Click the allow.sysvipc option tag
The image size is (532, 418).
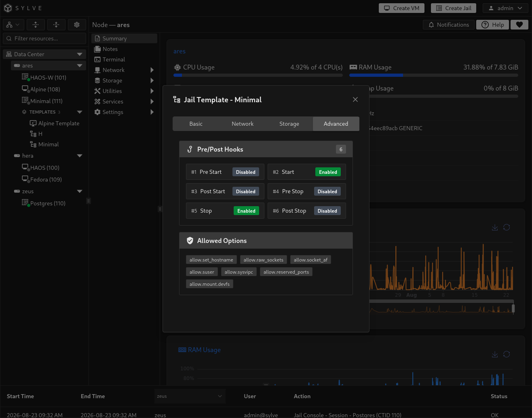pyautogui.click(x=239, y=272)
